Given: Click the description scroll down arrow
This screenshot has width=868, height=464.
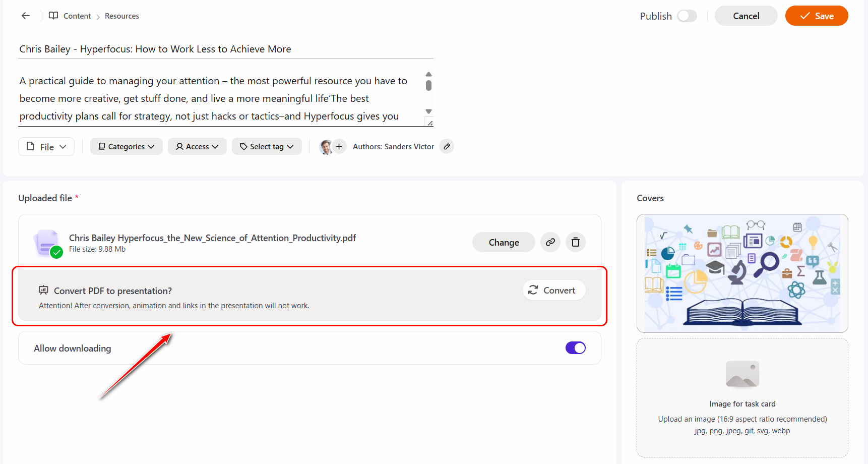Looking at the screenshot, I should coord(428,111).
